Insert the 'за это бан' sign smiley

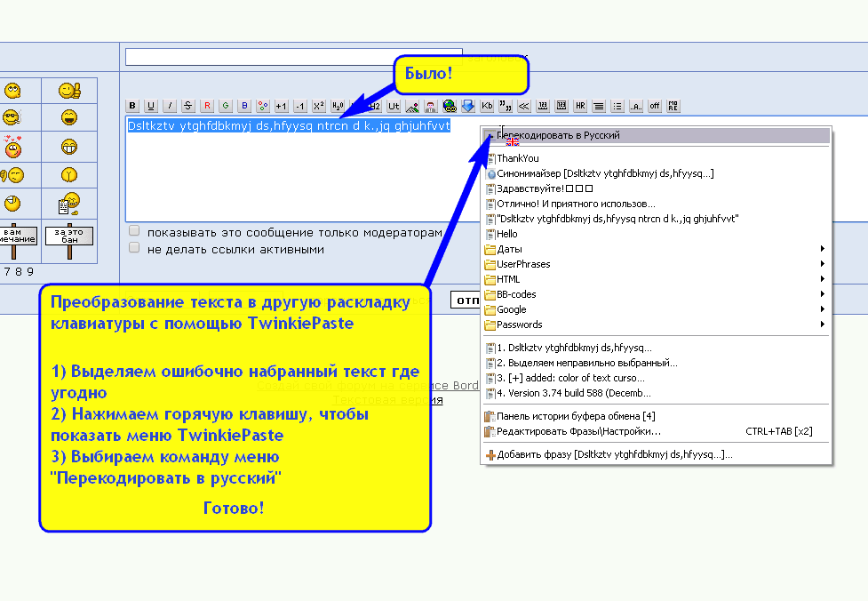(x=69, y=242)
